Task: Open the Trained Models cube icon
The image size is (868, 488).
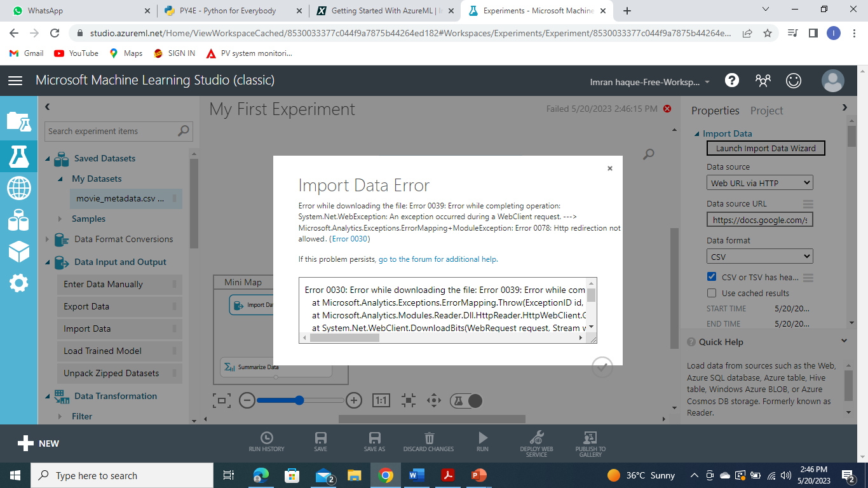Action: 18,252
